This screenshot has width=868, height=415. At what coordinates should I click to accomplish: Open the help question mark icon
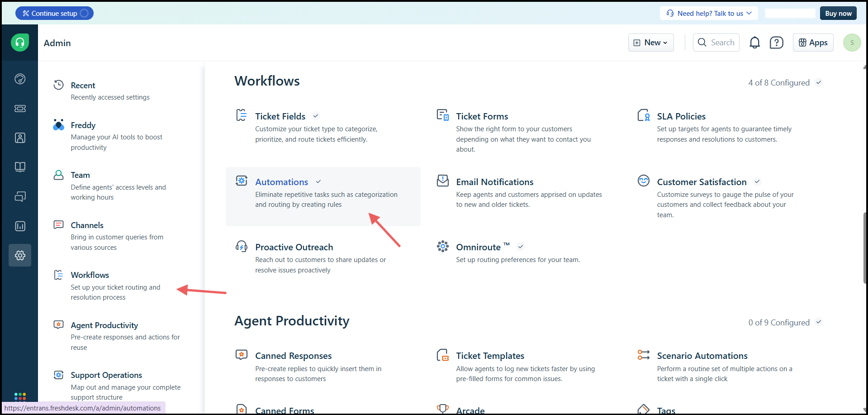777,43
